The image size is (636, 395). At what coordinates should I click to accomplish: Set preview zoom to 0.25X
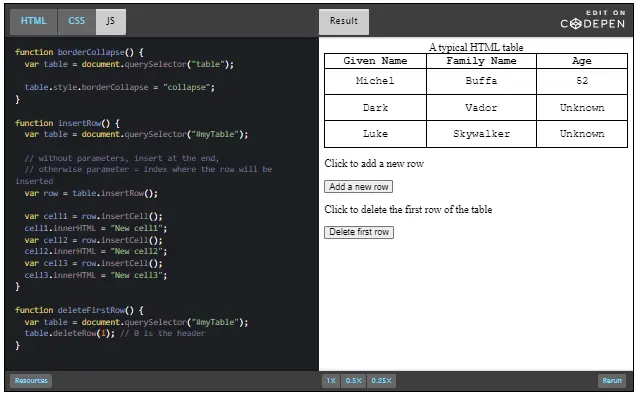pos(381,381)
